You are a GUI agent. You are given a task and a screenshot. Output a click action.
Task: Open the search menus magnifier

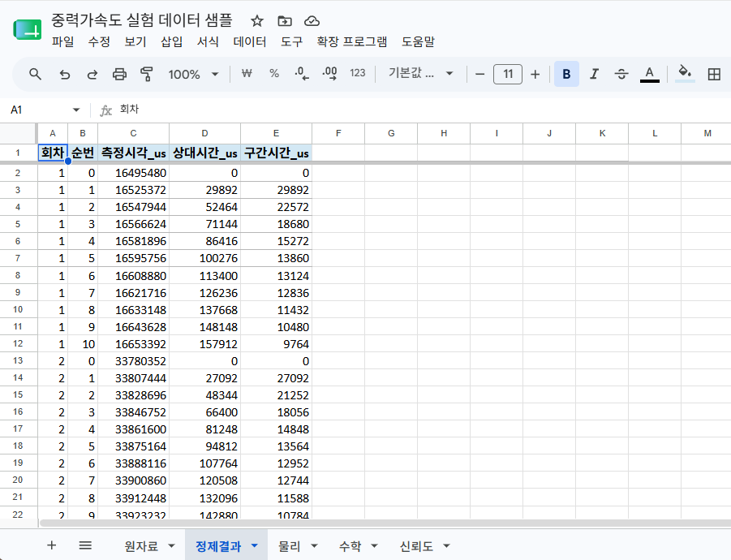click(35, 74)
